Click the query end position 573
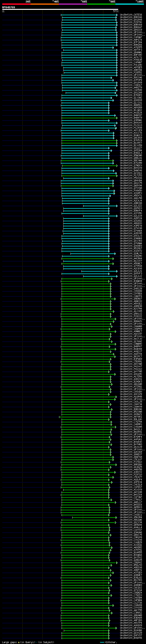The height and width of the screenshot is (644, 146). 115,11
